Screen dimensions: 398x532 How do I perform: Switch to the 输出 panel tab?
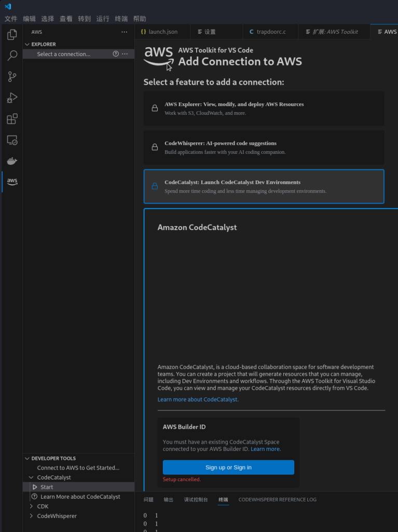click(169, 499)
